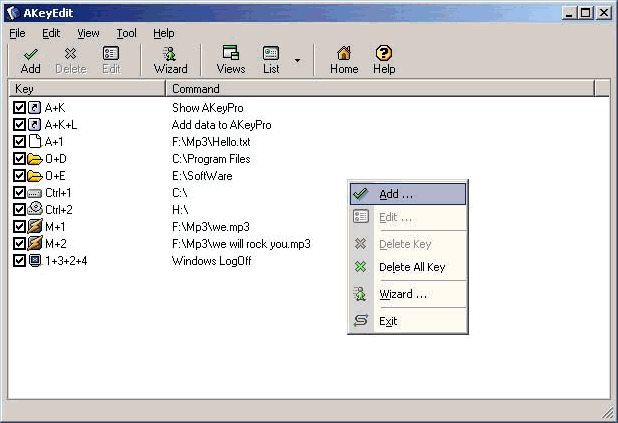Screen dimensions: 618x423
Task: Select Wizard ... in the context menu
Action: click(x=408, y=294)
